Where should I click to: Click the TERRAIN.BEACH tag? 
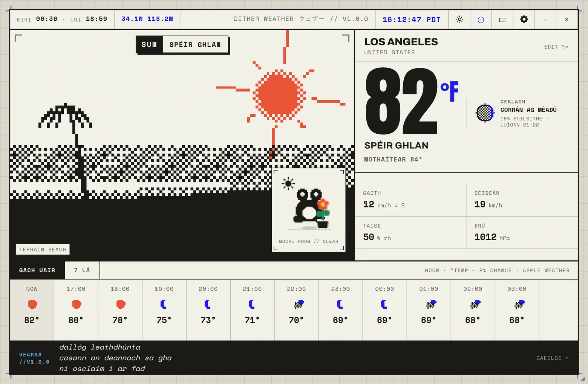(43, 250)
